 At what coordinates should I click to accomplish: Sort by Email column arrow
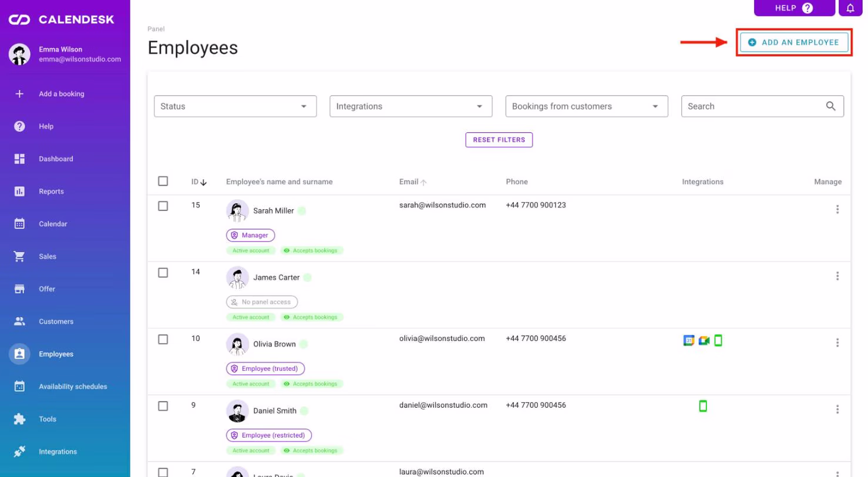[423, 182]
